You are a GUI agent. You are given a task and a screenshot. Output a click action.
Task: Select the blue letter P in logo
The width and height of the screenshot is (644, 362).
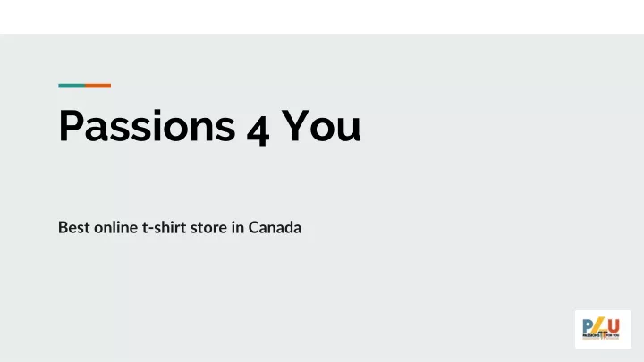pyautogui.click(x=588, y=327)
